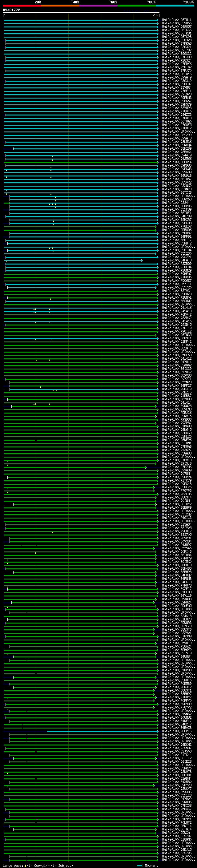Select UniRef100_A7PRY6 label
197x868 pixels.
(x=176, y=64)
